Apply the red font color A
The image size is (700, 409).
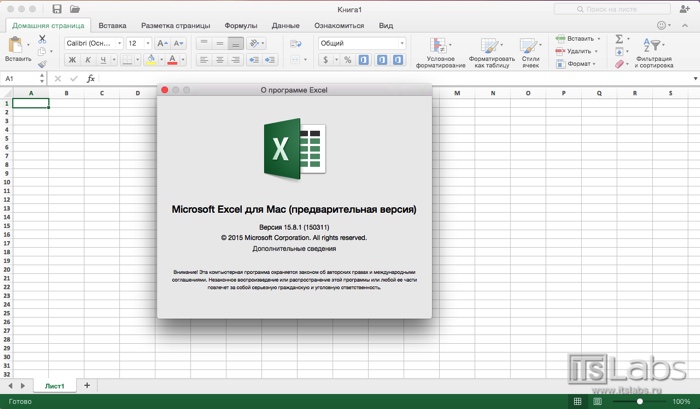(172, 60)
